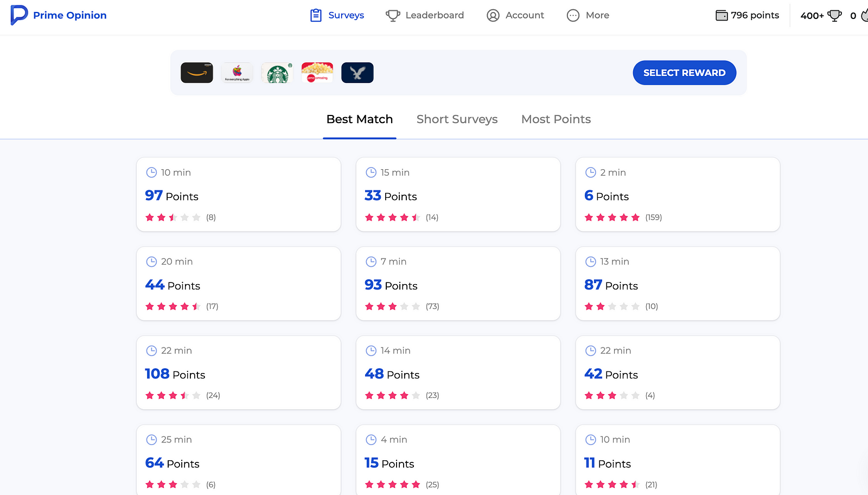Select the American Eagle gift card

coord(358,73)
